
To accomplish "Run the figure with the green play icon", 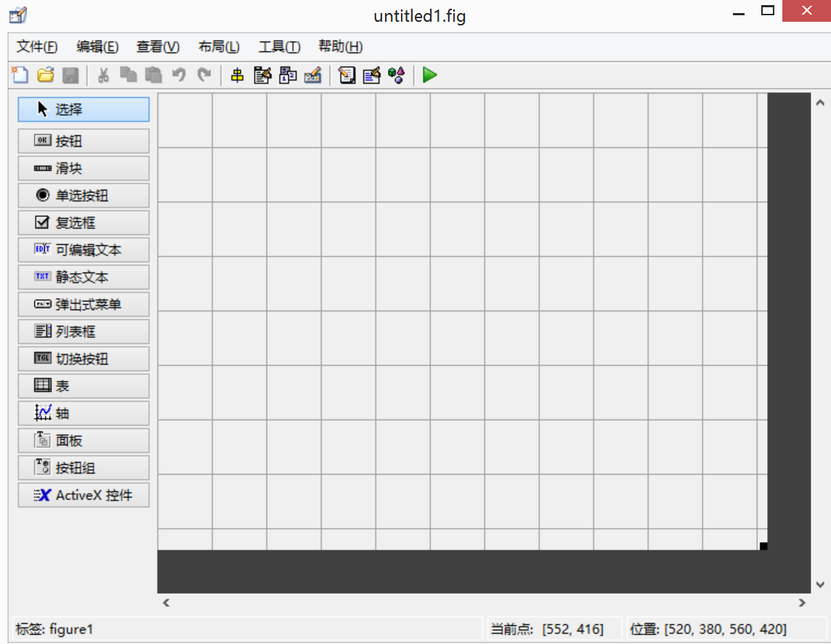I will [430, 75].
